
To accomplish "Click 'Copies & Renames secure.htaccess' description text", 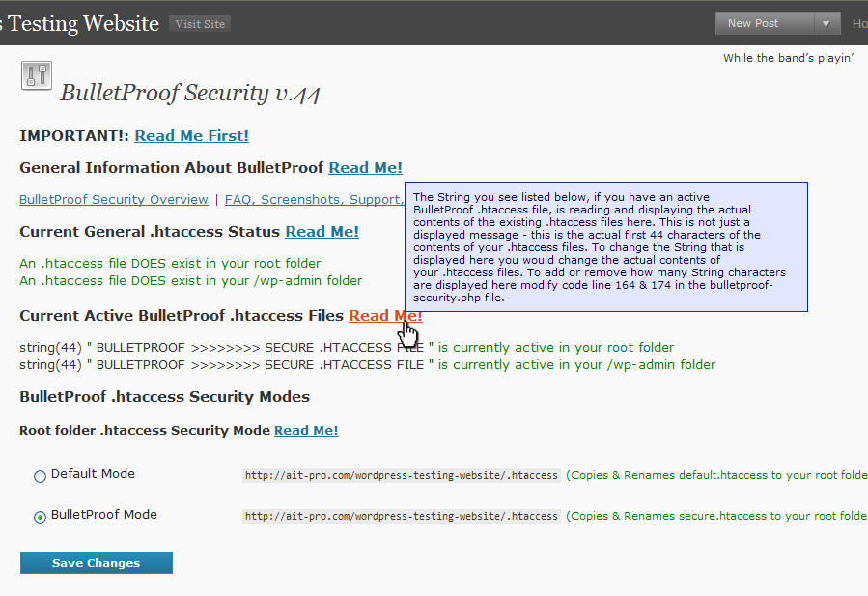I will click(x=716, y=516).
